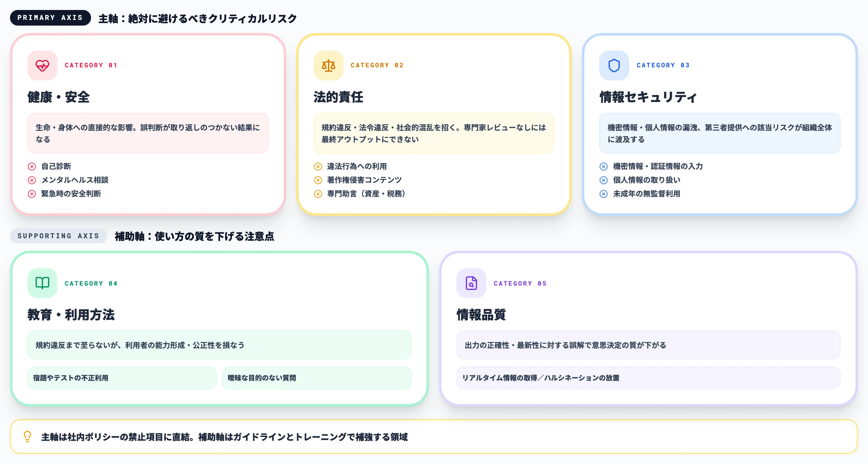The width and height of the screenshot is (868, 464).
Task: Click the CATEGORY 03 label
Action: pos(663,65)
